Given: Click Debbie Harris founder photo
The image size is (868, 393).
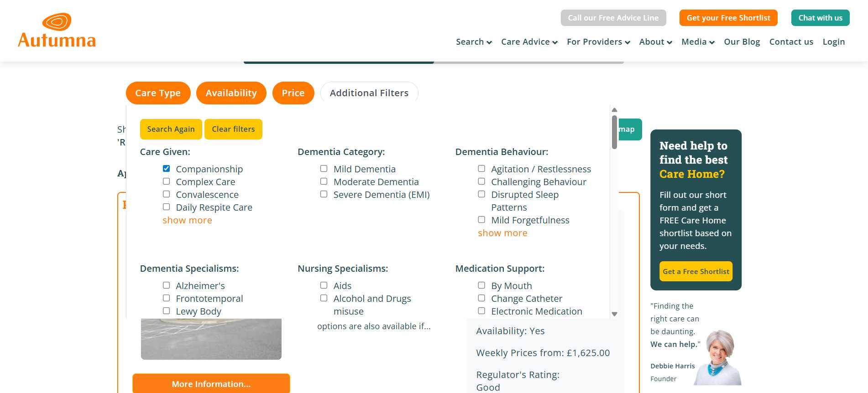Looking at the screenshot, I should 718,357.
